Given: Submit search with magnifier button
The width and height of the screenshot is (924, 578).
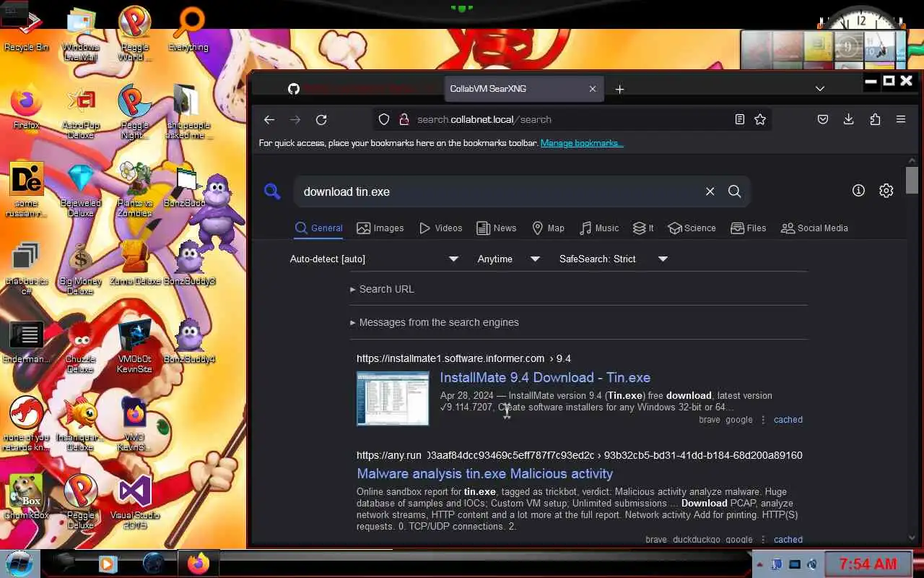Looking at the screenshot, I should 735,191.
